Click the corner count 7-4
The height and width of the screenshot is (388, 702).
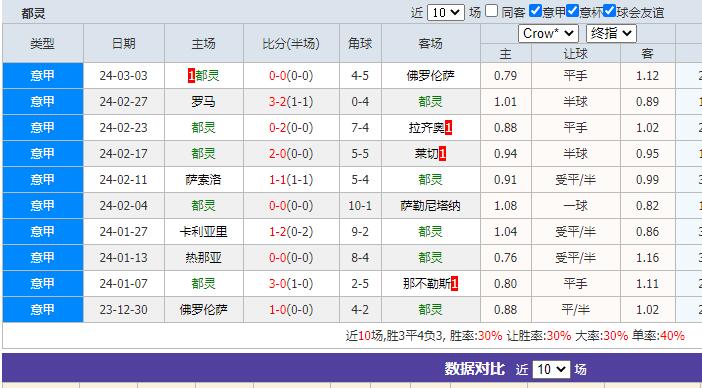[360, 128]
